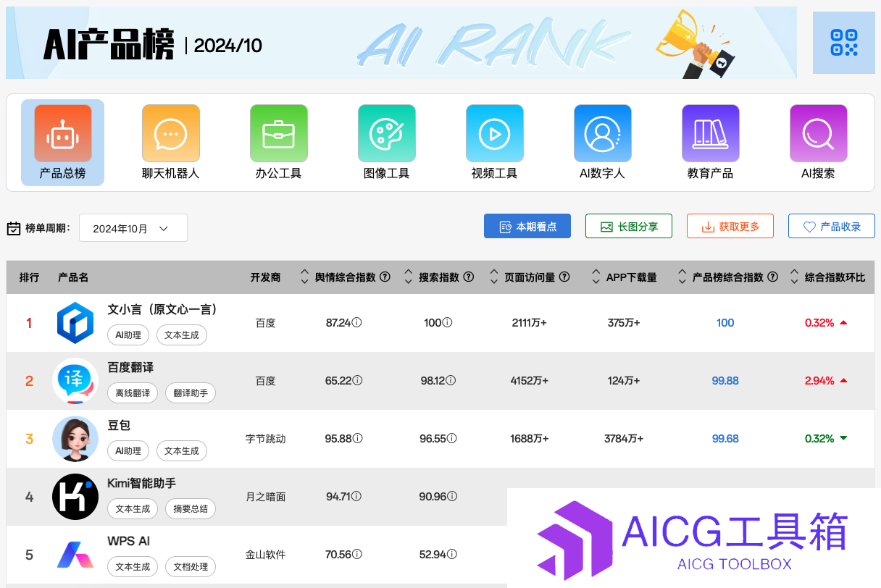The image size is (881, 588).
Task: Click the 产品收录 button
Action: (x=832, y=227)
